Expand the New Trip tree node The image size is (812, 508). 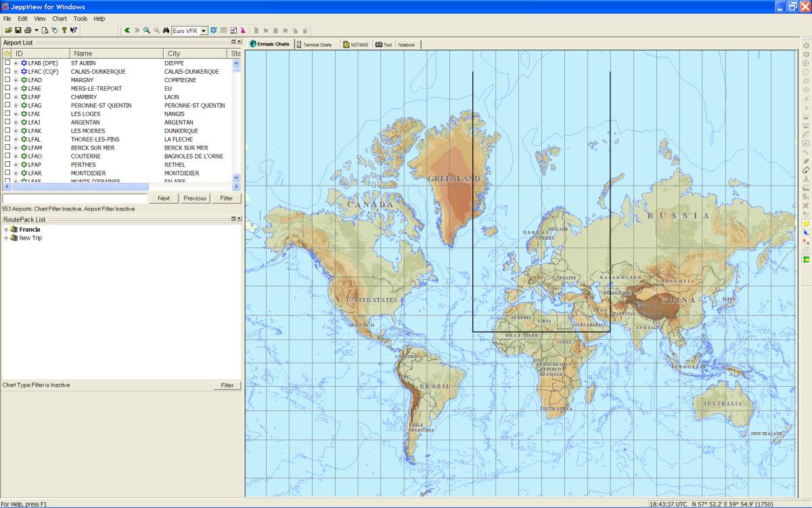[6, 238]
